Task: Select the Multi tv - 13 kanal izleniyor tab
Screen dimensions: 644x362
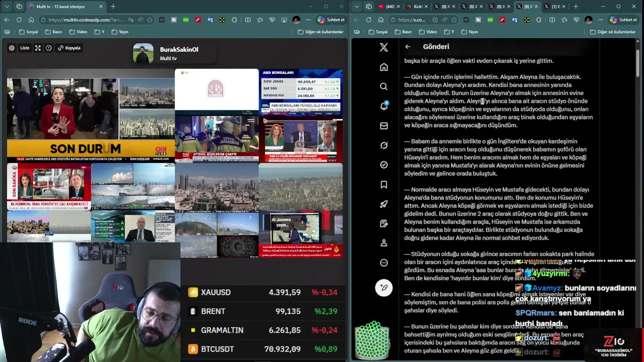Action: [x=65, y=7]
